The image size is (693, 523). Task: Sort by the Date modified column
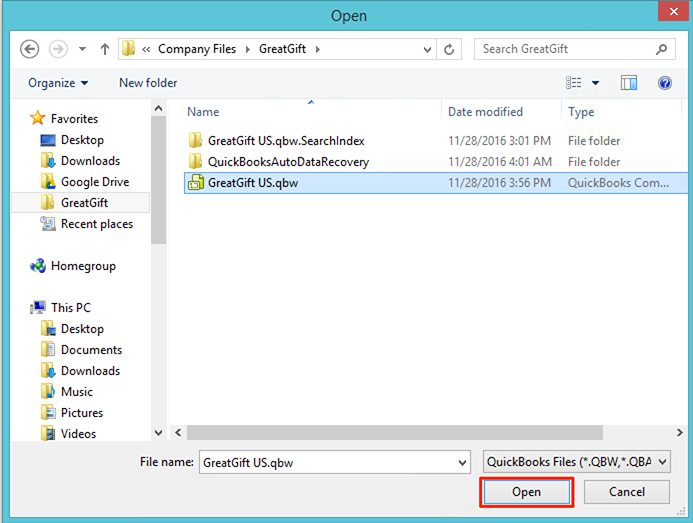tap(485, 112)
